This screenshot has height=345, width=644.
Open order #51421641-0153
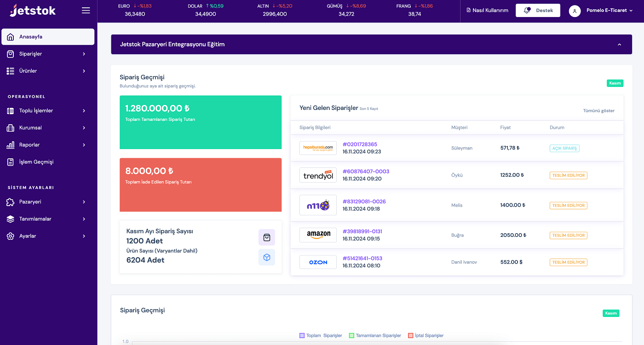(x=362, y=259)
